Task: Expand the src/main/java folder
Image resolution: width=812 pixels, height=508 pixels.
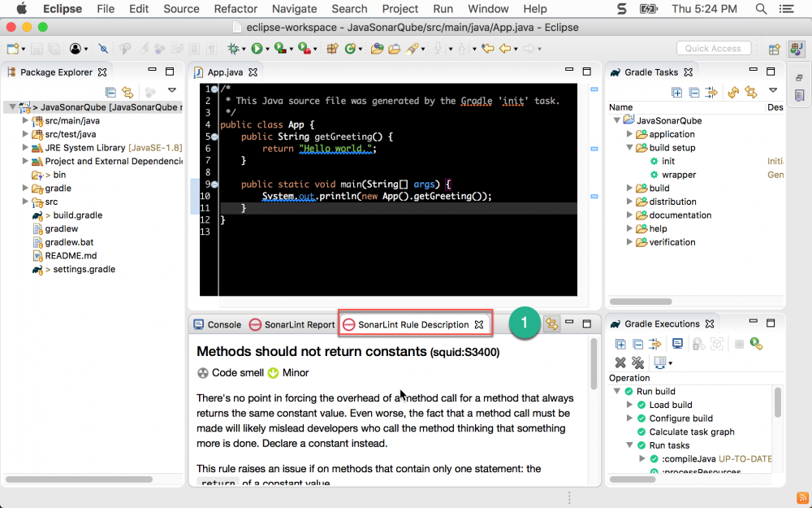Action: coord(26,121)
